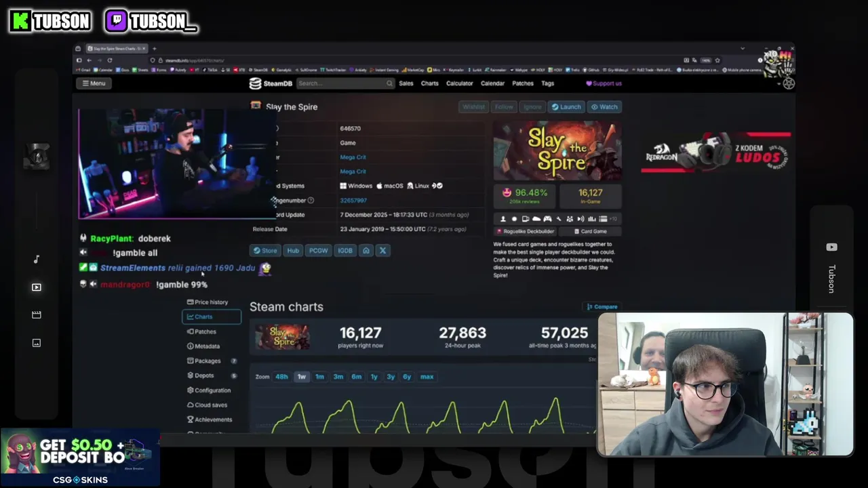Select the Charts sidebar tab
This screenshot has width=868, height=488.
tap(212, 317)
